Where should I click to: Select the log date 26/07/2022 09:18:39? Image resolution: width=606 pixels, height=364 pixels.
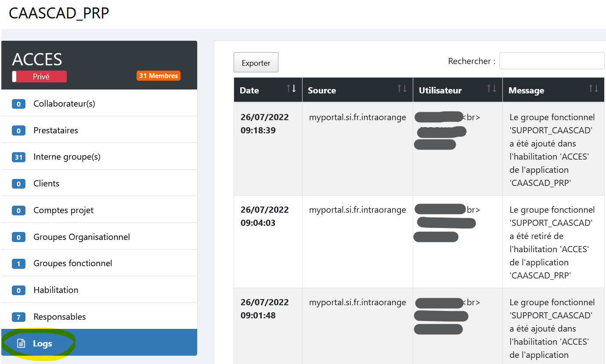click(265, 124)
